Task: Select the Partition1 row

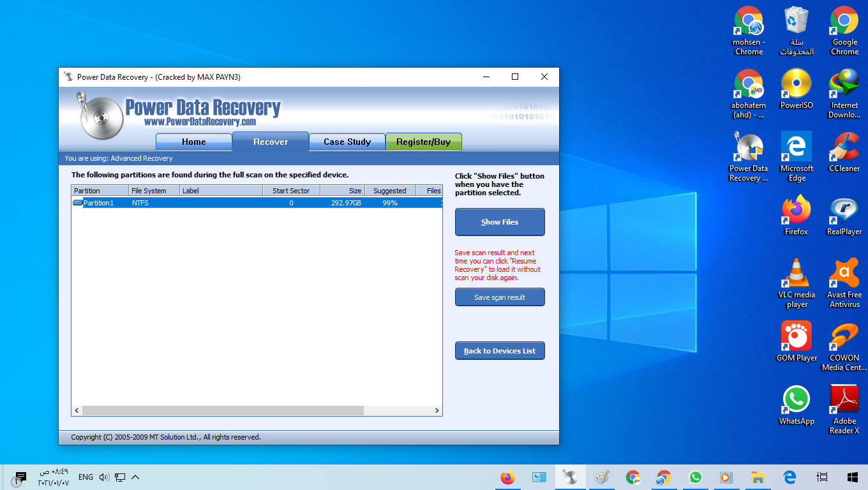Action: point(257,203)
